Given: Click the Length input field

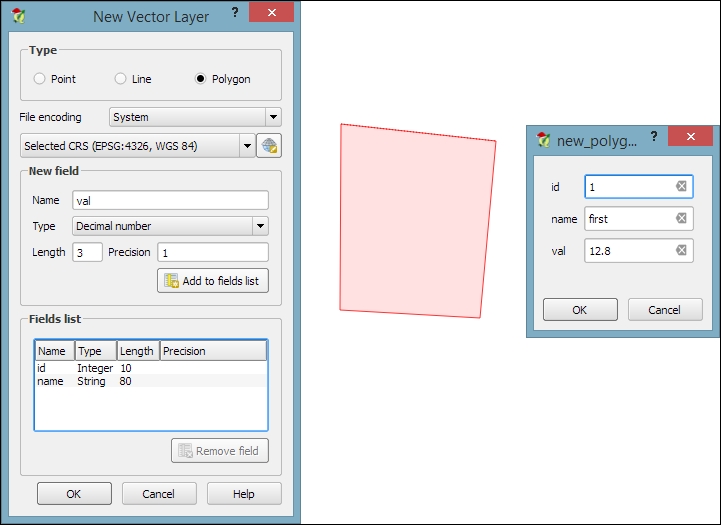Looking at the screenshot, I should point(87,252).
